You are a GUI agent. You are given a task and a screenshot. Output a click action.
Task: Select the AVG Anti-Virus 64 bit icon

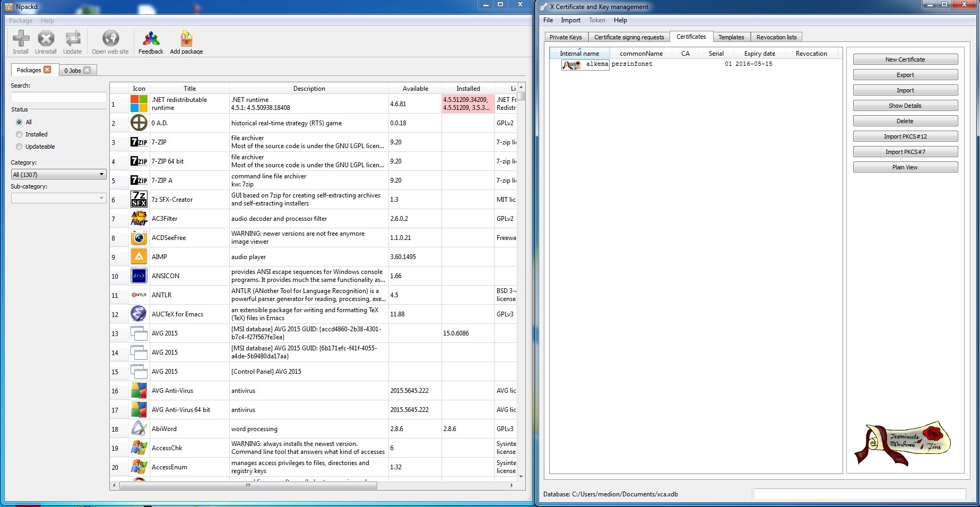pyautogui.click(x=139, y=409)
